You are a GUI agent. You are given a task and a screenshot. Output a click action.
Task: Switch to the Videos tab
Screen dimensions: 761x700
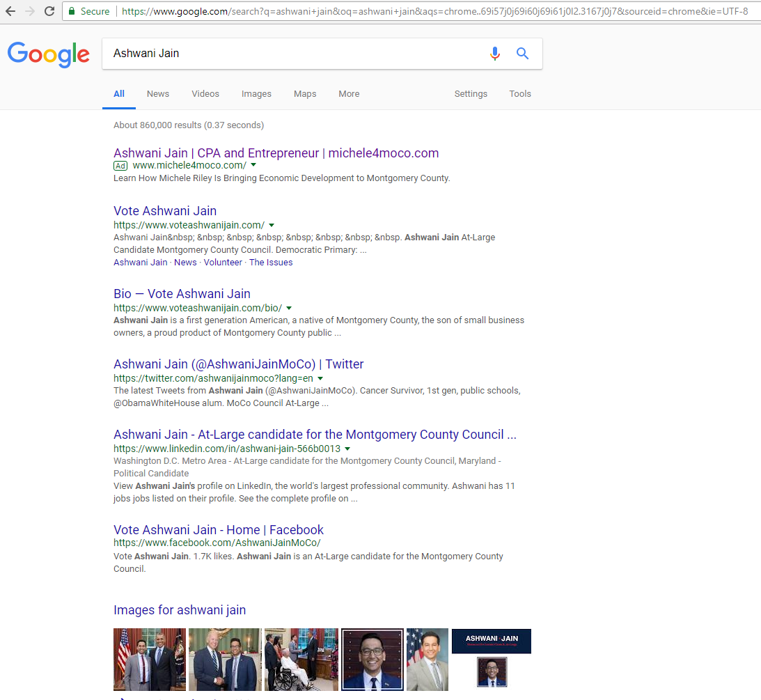pos(205,94)
